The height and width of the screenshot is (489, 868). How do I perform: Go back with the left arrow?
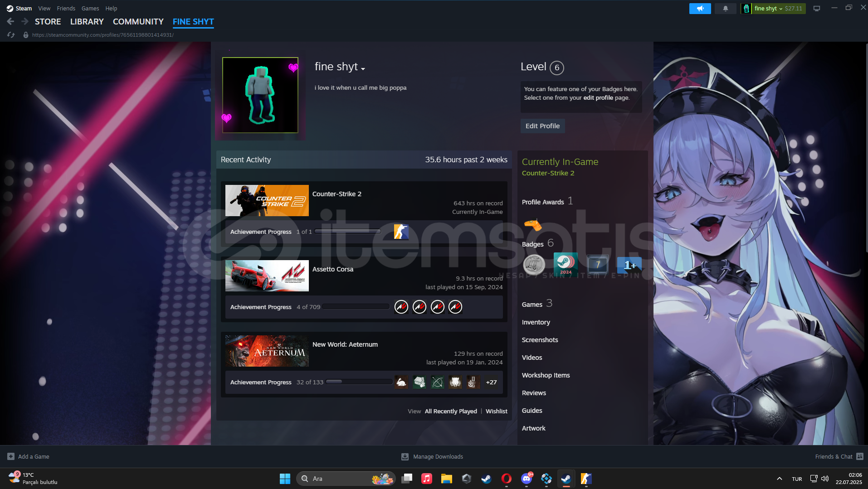[x=10, y=21]
